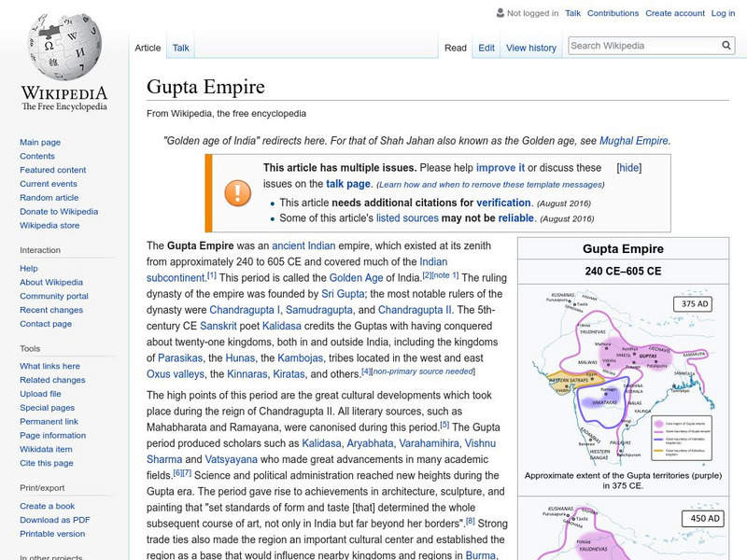
Task: Click Create a book
Action: coord(48,506)
